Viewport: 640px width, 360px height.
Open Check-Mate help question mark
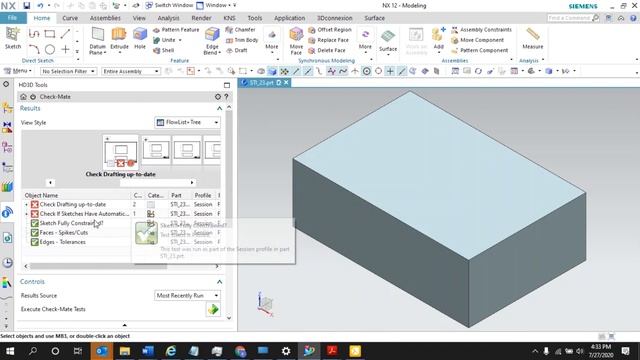point(227,97)
